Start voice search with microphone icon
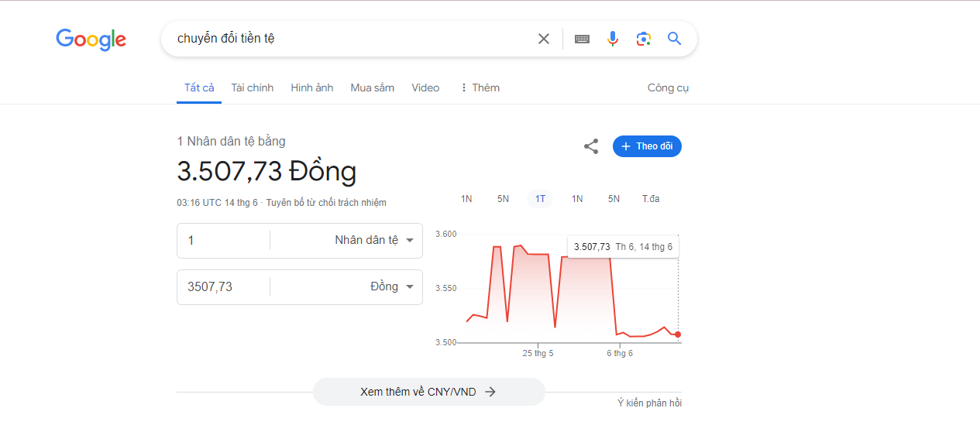 tap(613, 39)
